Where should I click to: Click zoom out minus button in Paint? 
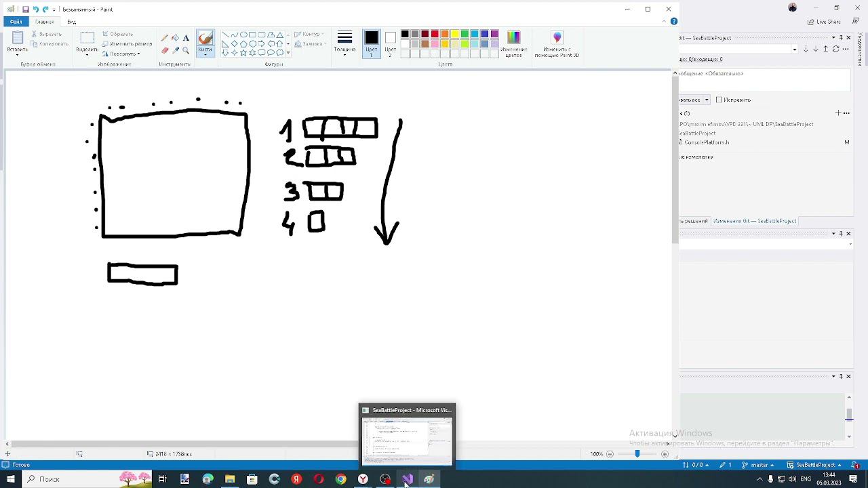[x=610, y=454]
